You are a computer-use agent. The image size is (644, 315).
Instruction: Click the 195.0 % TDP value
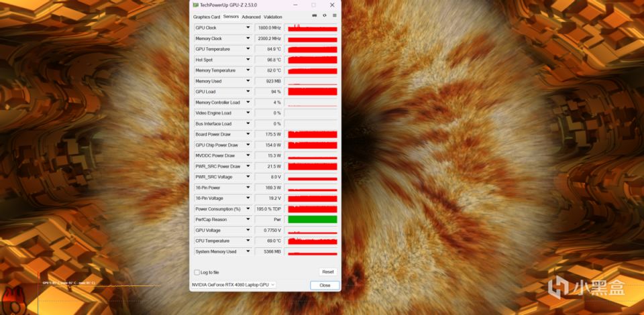[268, 209]
